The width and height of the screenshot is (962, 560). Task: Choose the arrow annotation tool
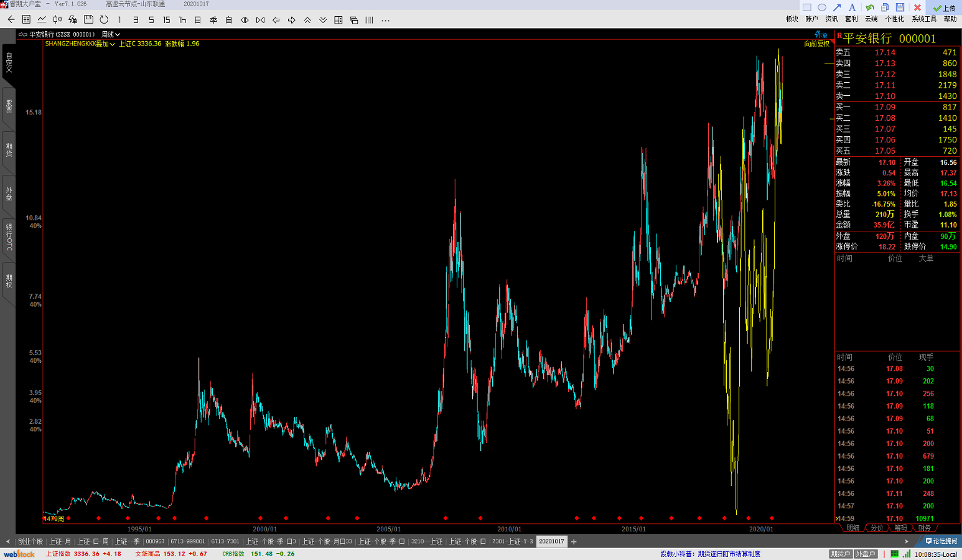pyautogui.click(x=837, y=7)
